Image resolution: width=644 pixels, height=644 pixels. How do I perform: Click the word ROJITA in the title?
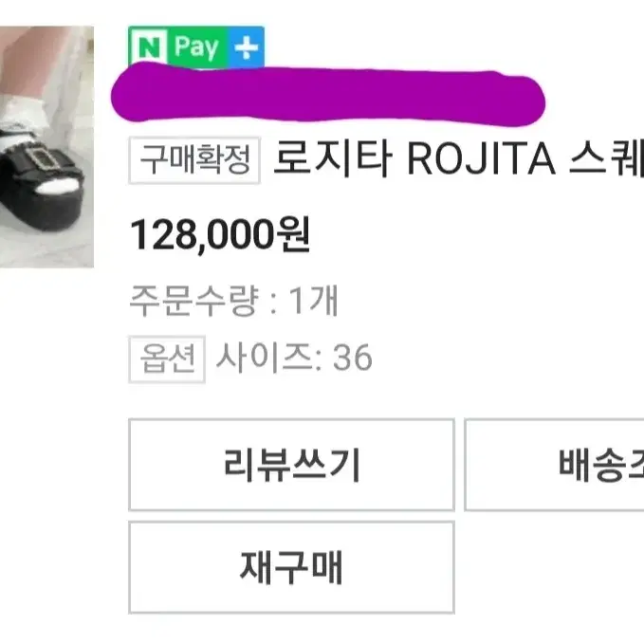[482, 159]
